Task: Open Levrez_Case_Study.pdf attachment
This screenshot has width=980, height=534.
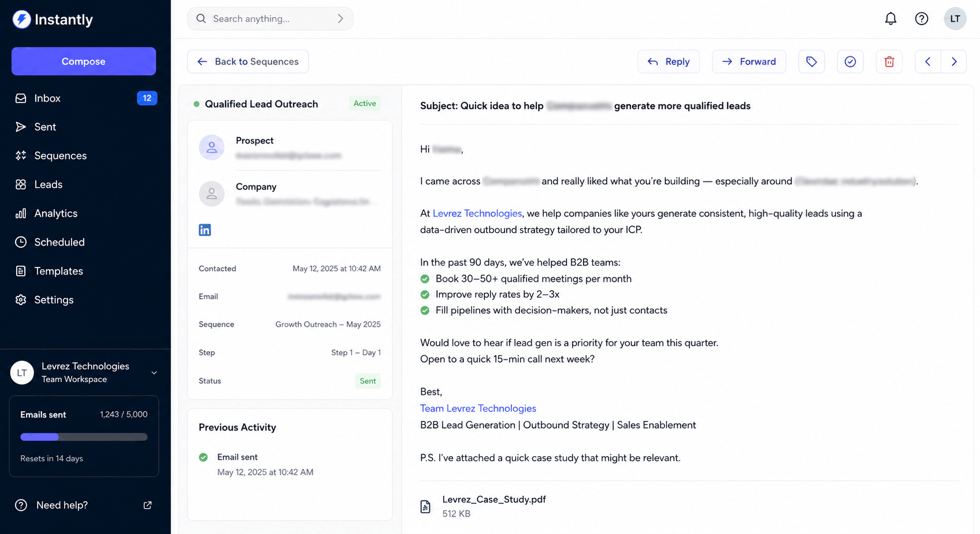Action: click(494, 499)
